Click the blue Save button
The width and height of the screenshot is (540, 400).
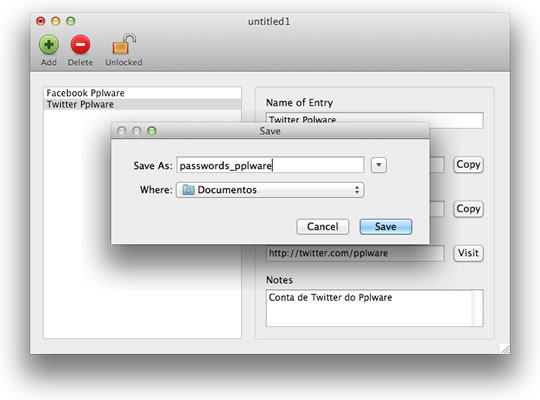pyautogui.click(x=386, y=227)
